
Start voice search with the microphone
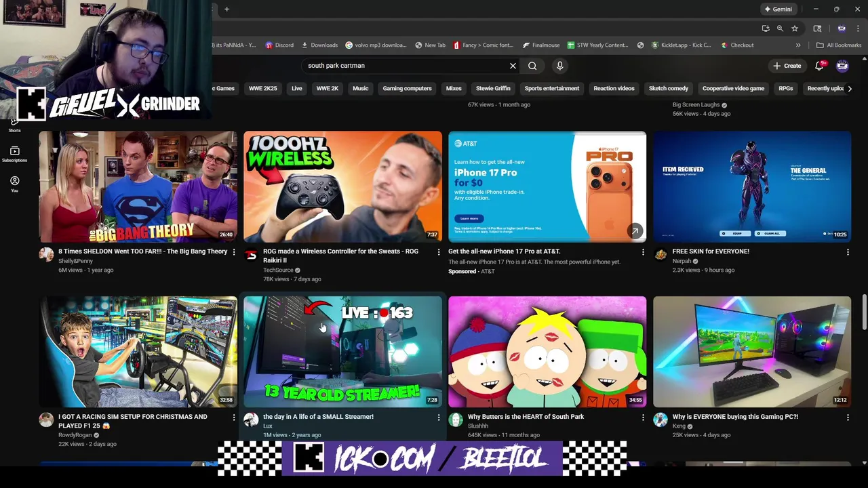coord(559,66)
